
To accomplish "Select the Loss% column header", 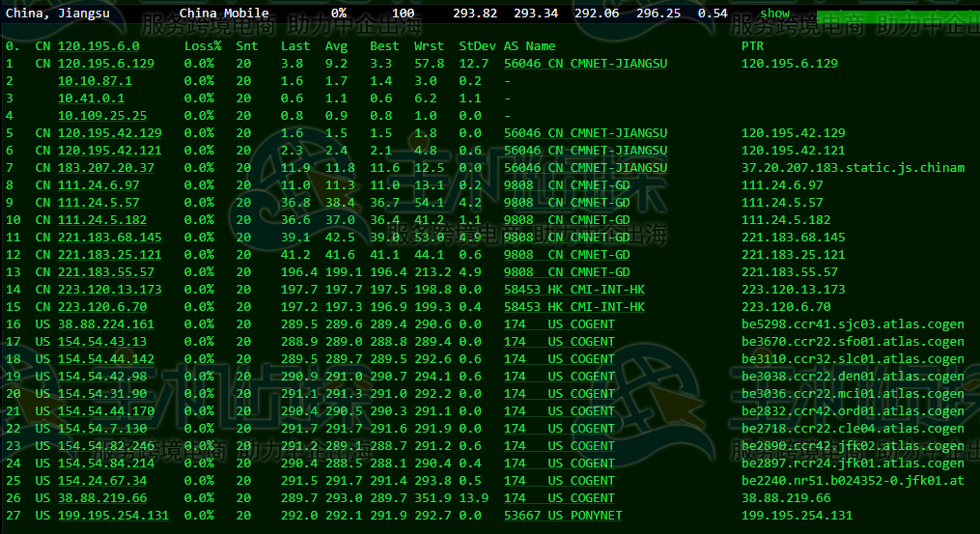I will click(203, 46).
